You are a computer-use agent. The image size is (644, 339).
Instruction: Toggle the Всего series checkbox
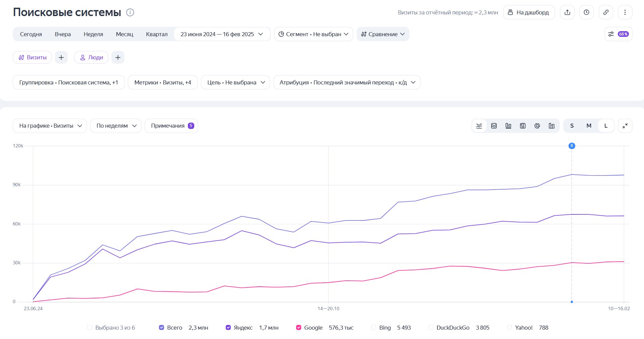pyautogui.click(x=161, y=328)
